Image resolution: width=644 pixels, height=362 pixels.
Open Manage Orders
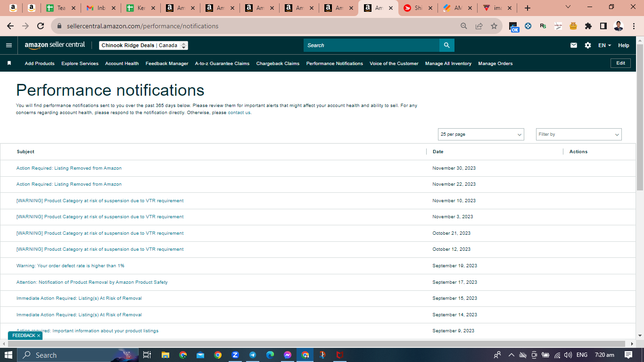[495, 63]
